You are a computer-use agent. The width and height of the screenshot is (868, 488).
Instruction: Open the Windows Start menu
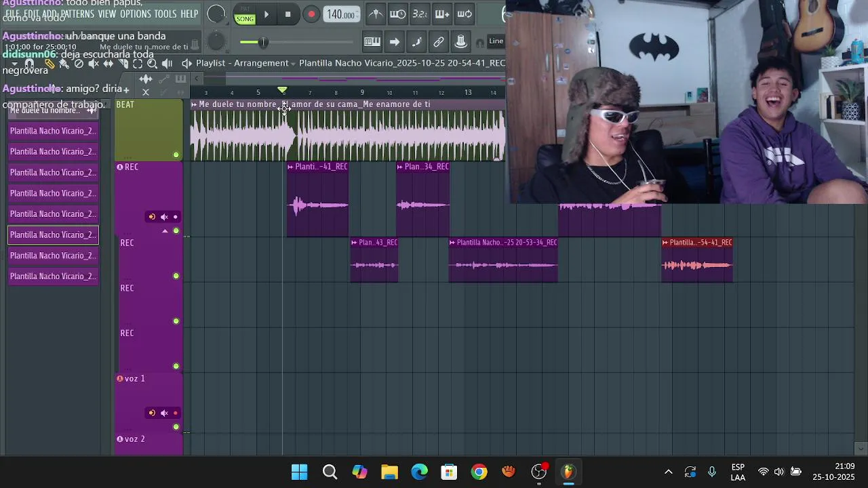(x=299, y=472)
